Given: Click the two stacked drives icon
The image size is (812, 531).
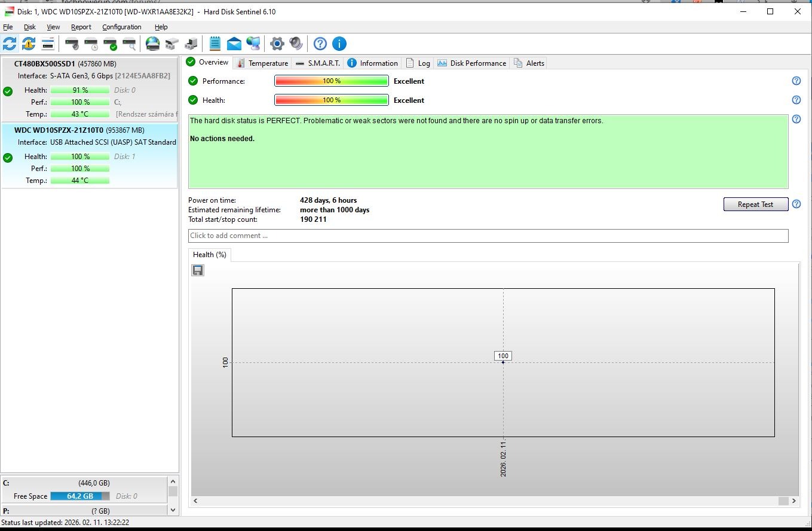Looking at the screenshot, I should tap(172, 44).
